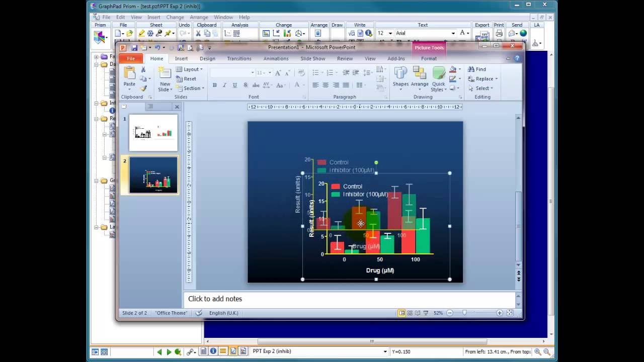Image resolution: width=644 pixels, height=362 pixels.
Task: Open the PowerPoint File tab
Action: click(131, 58)
